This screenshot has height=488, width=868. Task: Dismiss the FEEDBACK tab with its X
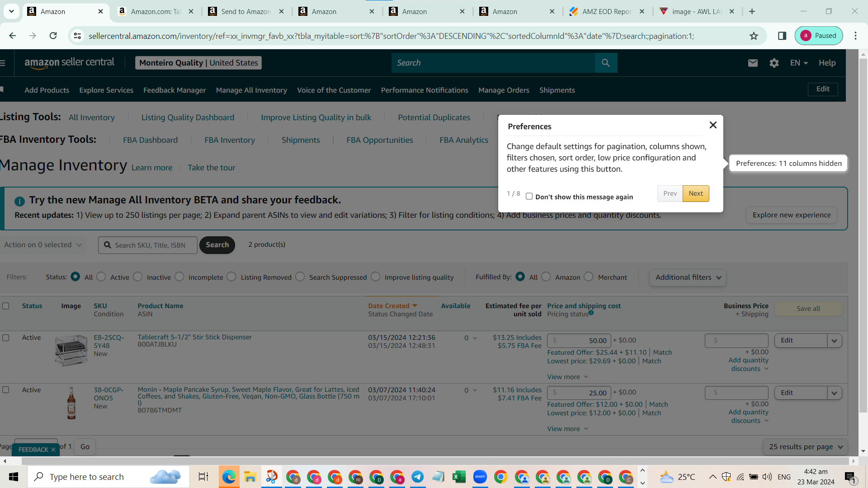coord(53,450)
